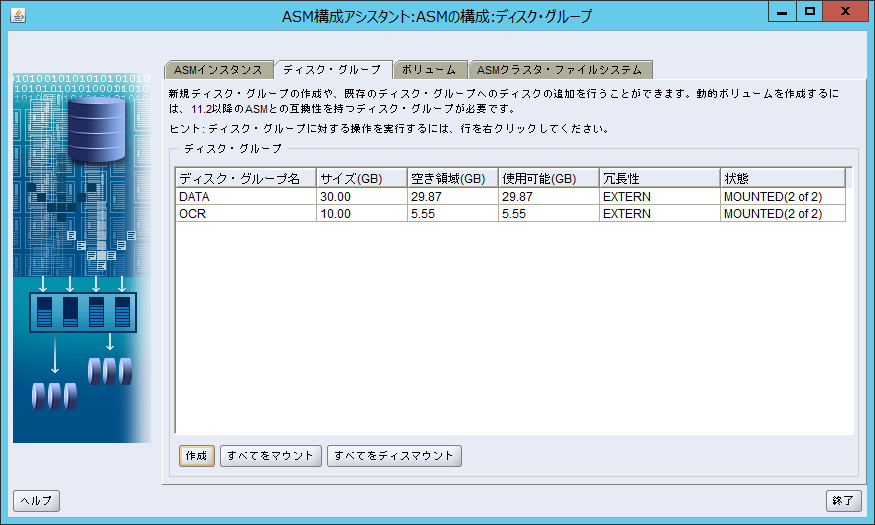Exit using the 終了 button
The width and height of the screenshot is (875, 525).
coord(843,500)
